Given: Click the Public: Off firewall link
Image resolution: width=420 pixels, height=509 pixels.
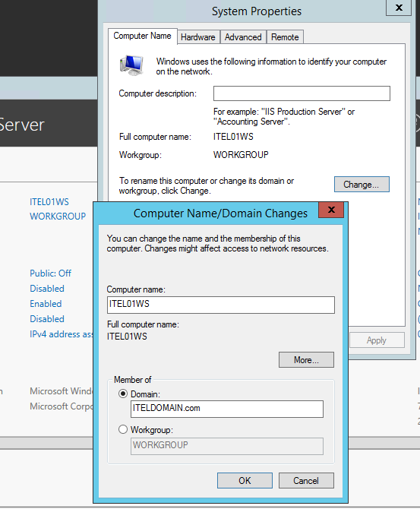Looking at the screenshot, I should coord(50,273).
